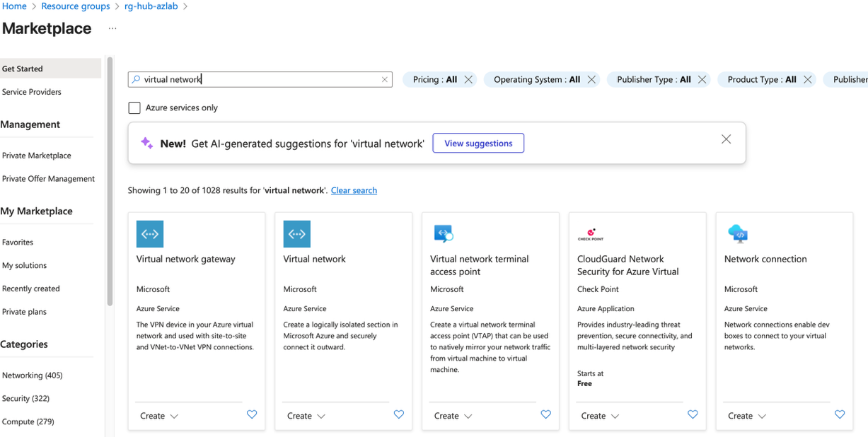Click the Virtual network terminal access point icon

pos(444,234)
